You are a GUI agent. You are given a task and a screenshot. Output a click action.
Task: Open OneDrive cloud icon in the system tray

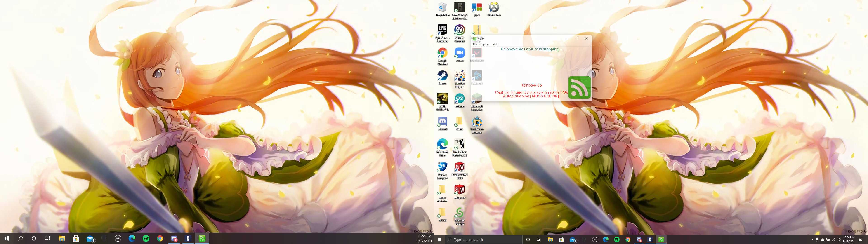click(x=822, y=240)
